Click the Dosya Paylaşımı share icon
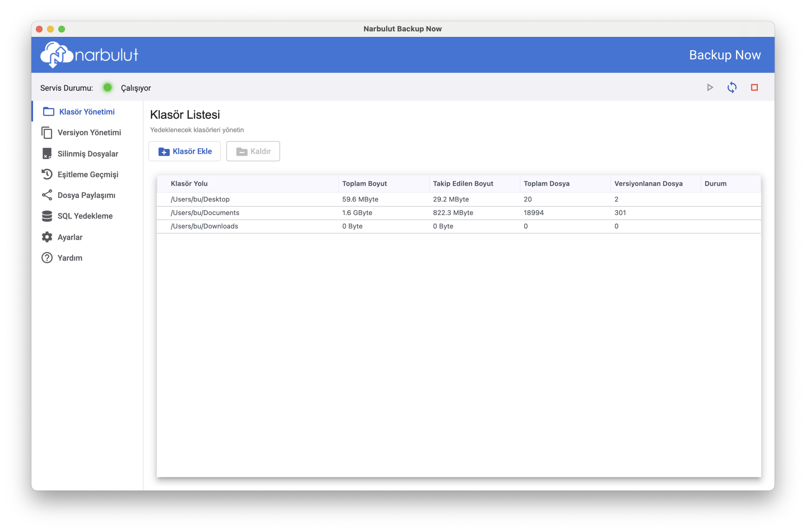This screenshot has width=806, height=532. tap(47, 195)
